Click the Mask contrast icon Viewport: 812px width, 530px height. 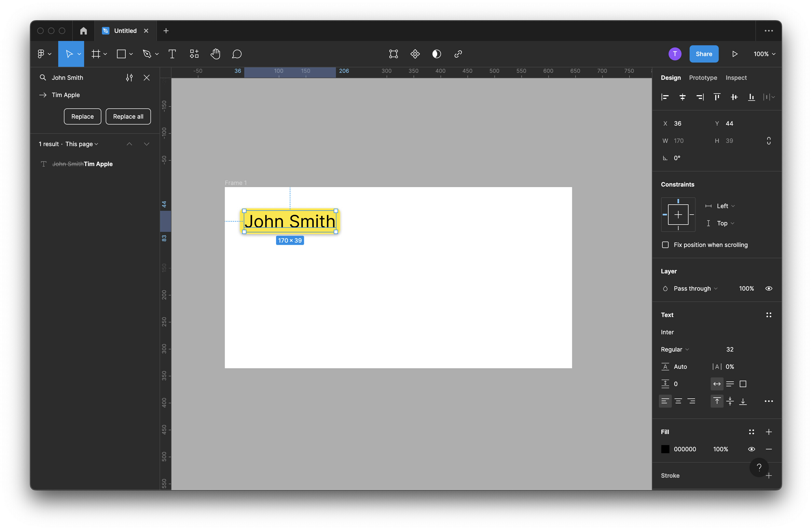(x=436, y=54)
